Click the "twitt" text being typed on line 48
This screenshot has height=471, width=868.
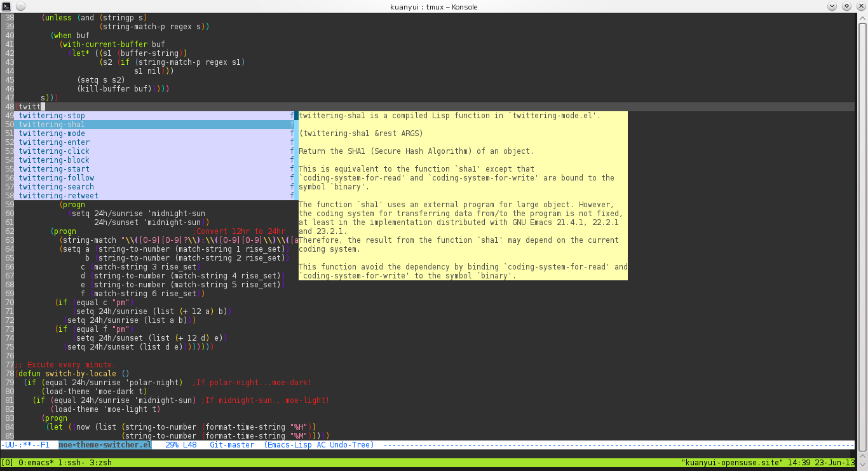pos(29,107)
